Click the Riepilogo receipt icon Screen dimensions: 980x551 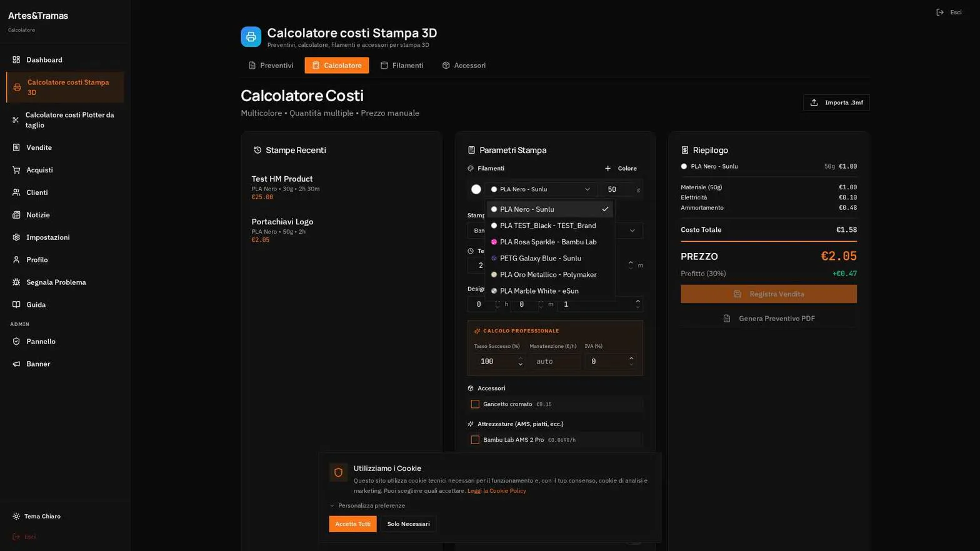685,150
